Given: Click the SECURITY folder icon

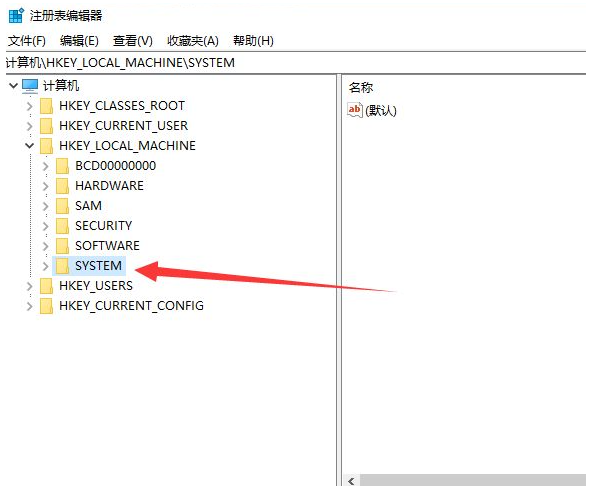Looking at the screenshot, I should pos(62,226).
